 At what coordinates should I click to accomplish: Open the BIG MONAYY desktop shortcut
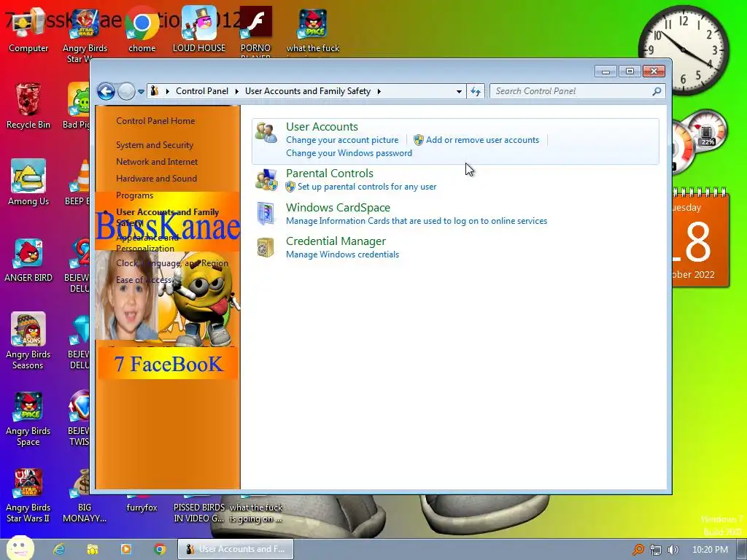[x=85, y=495]
